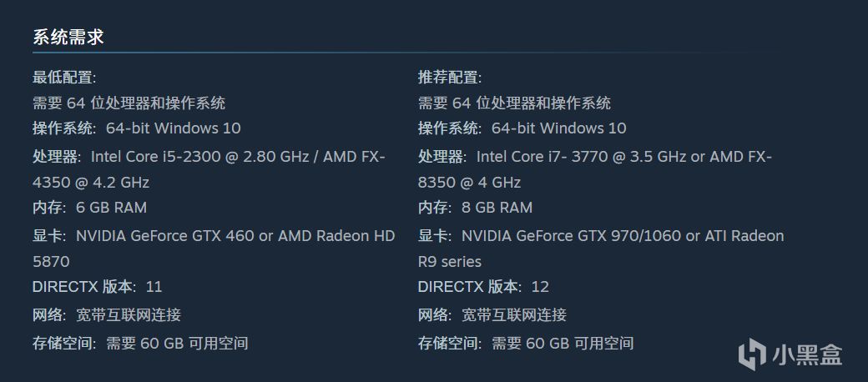Click the DIRECTX 版本 11 entry
The width and height of the screenshot is (868, 382).
coord(97,287)
